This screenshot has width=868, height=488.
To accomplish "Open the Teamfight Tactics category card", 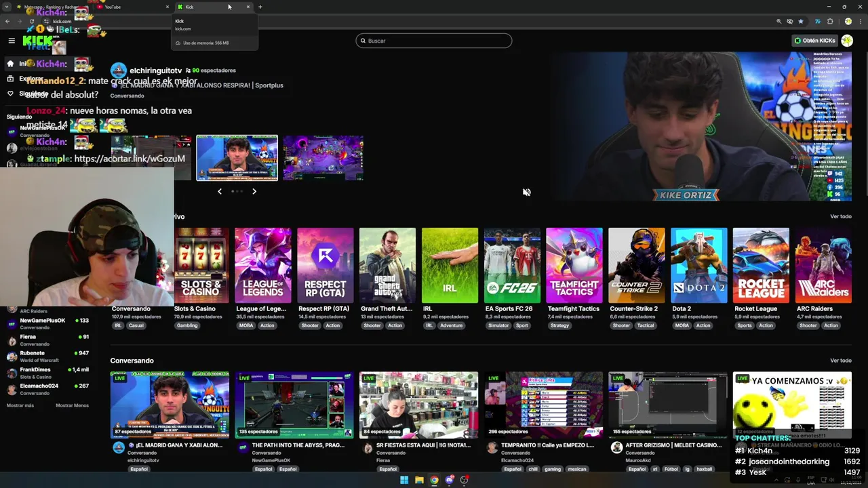I will pyautogui.click(x=574, y=266).
